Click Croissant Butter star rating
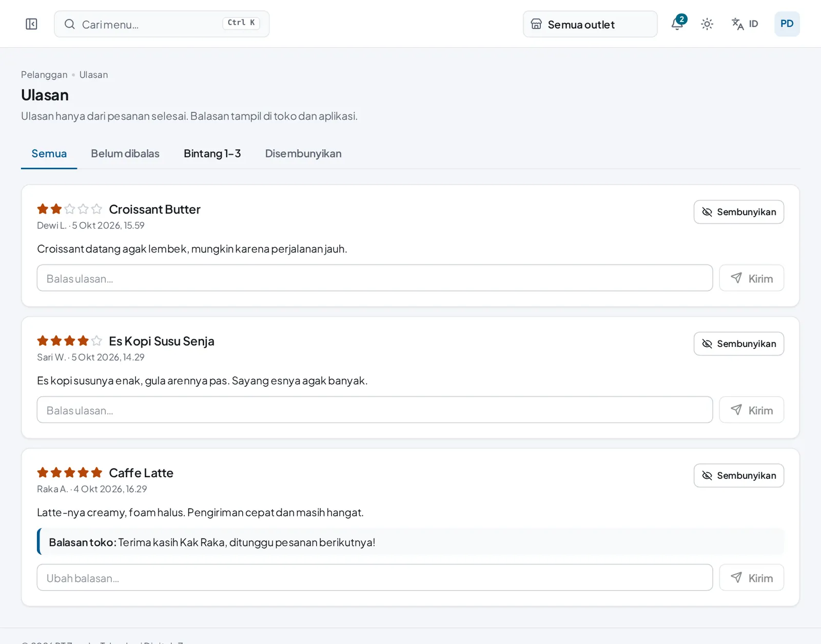The width and height of the screenshot is (821, 644). pyautogui.click(x=69, y=209)
